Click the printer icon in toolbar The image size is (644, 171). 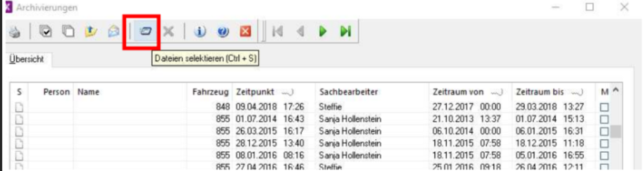[15, 32]
